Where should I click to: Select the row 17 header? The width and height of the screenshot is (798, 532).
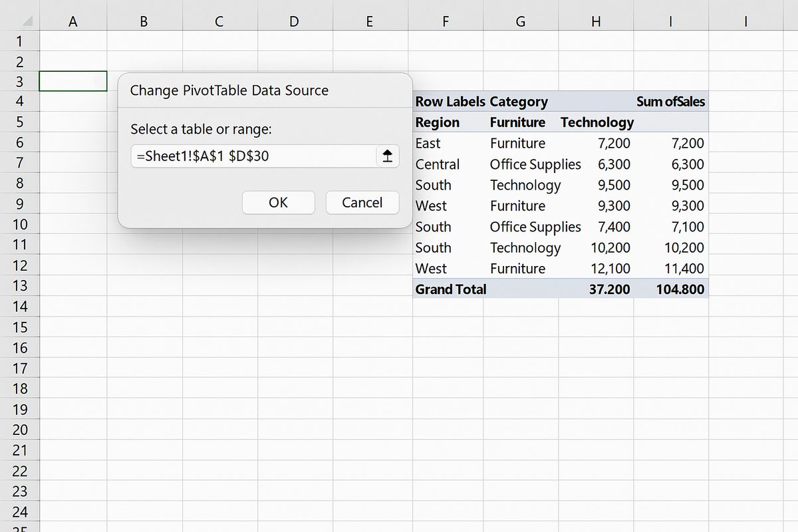pos(19,368)
